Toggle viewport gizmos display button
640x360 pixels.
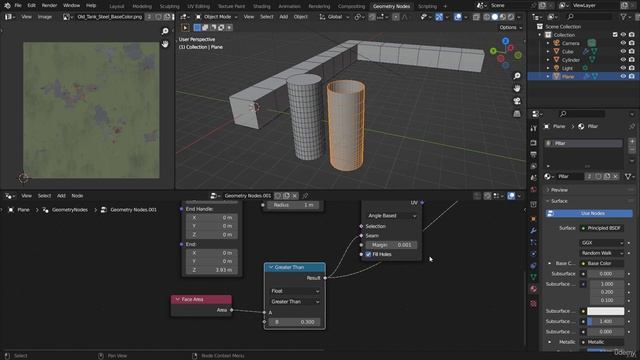(x=439, y=17)
